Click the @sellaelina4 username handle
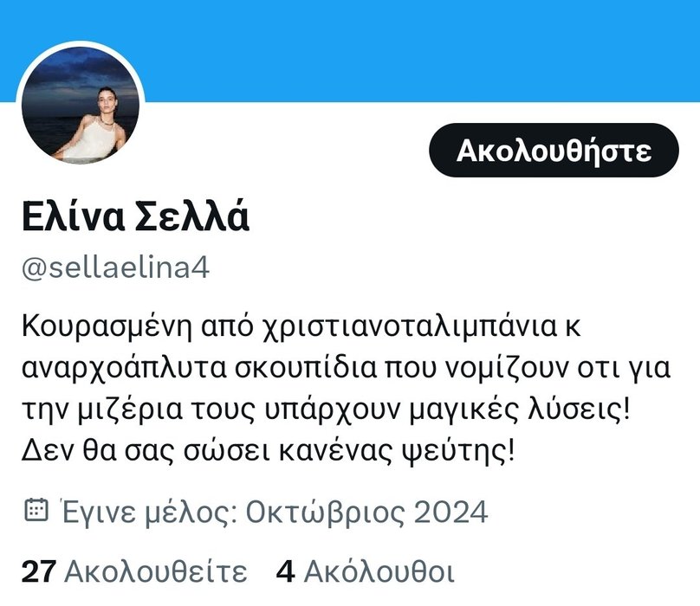The image size is (700, 606). [x=115, y=268]
